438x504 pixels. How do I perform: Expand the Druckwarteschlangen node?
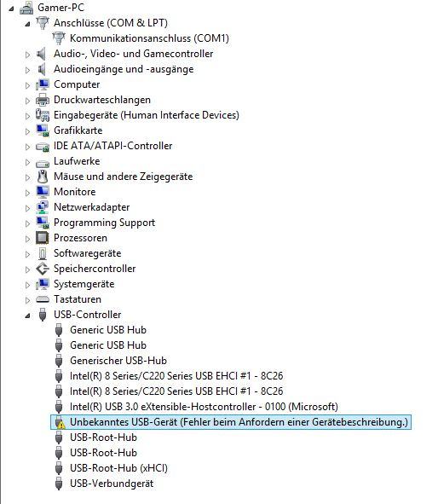(x=27, y=101)
